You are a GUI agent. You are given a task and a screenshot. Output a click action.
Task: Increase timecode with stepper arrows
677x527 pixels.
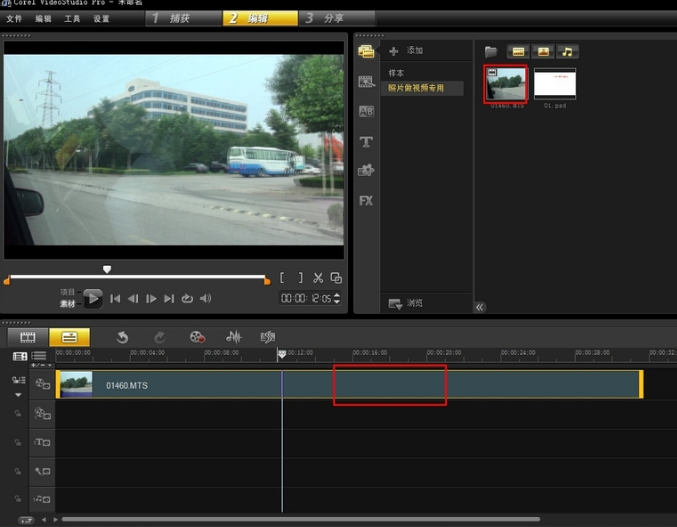pyautogui.click(x=336, y=295)
